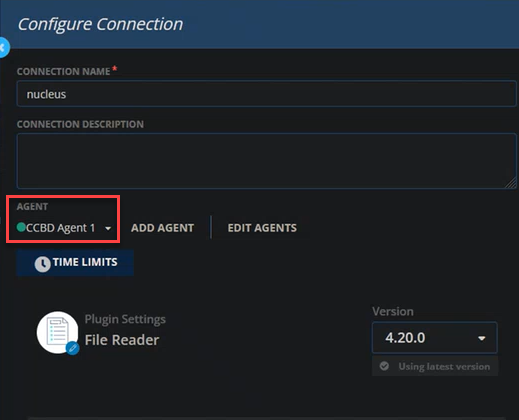Viewport: 519px width, 420px height.
Task: Expand the agent selector caret arrow
Action: 108,228
